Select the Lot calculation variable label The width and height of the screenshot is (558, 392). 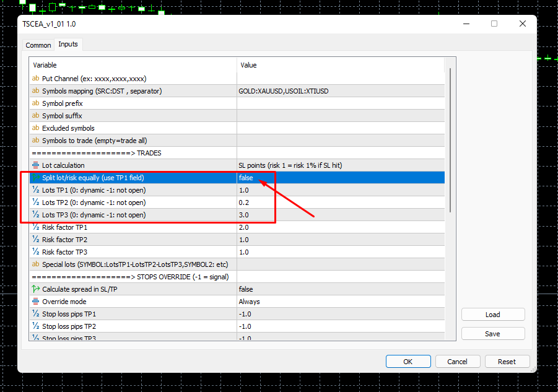coord(63,165)
